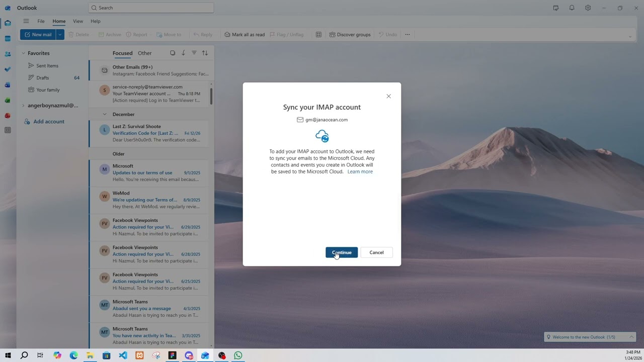644x362 pixels.
Task: Open the My Day icon in title bar
Action: [x=556, y=8]
